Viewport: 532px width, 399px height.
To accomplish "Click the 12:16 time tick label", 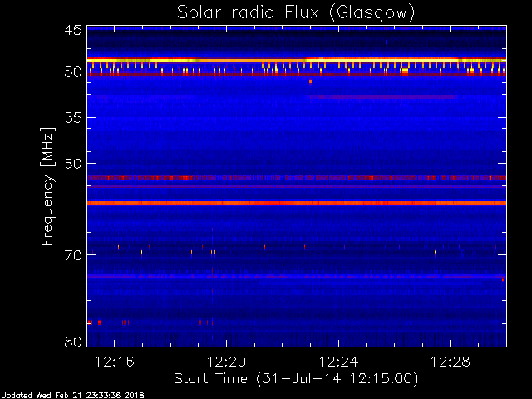I will (x=115, y=362).
